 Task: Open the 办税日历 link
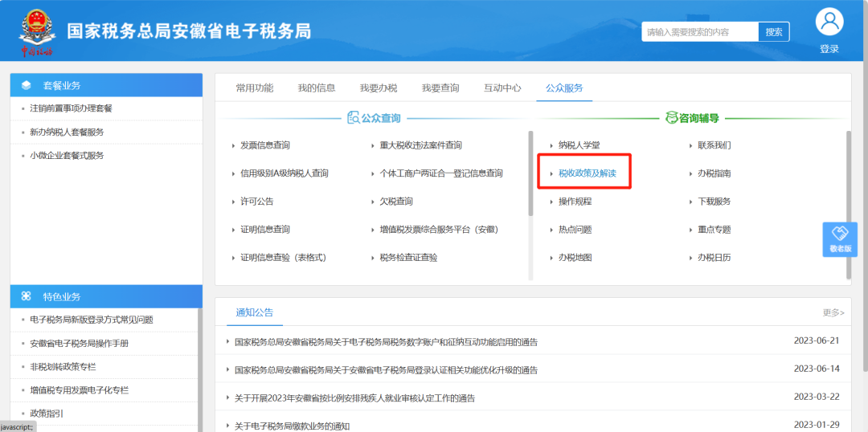pos(714,258)
